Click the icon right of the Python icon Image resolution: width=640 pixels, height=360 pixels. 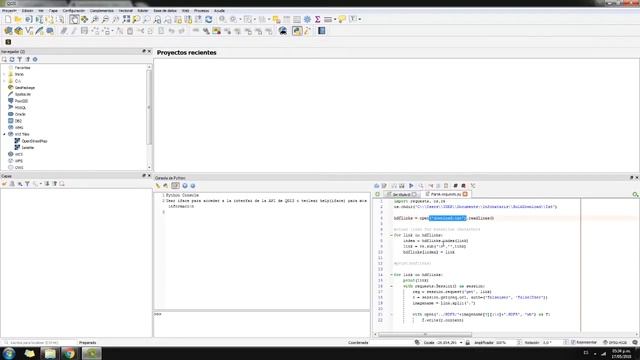pos(307,31)
